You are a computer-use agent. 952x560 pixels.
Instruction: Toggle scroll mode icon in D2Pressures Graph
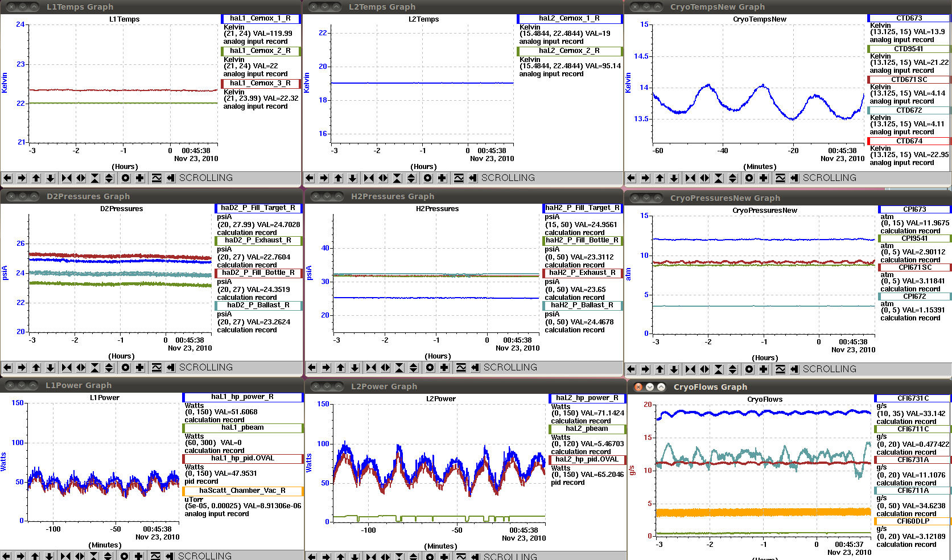171,368
